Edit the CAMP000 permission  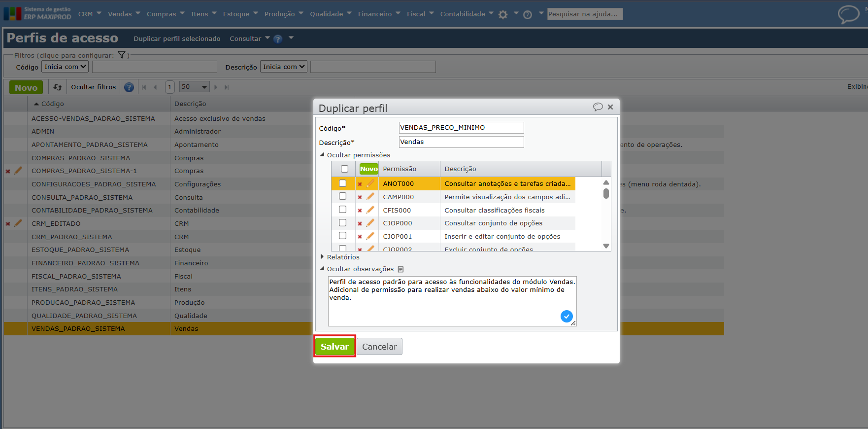(370, 197)
